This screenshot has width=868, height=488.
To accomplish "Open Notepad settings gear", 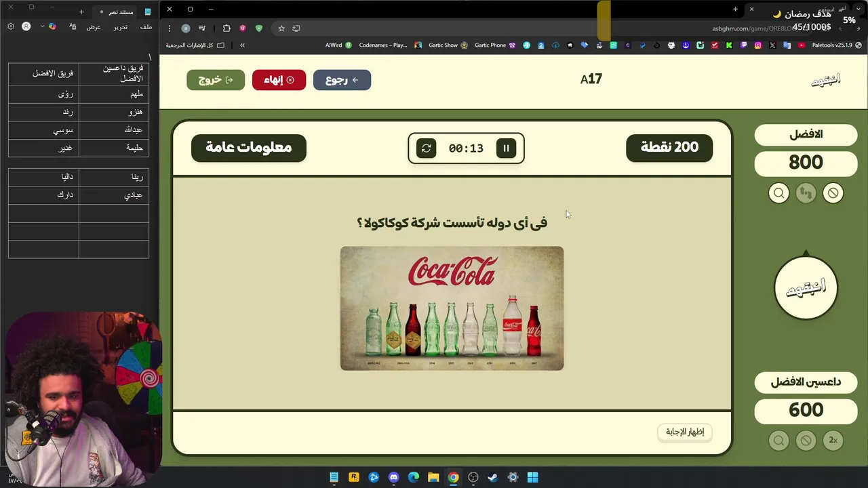I will pyautogui.click(x=10, y=26).
